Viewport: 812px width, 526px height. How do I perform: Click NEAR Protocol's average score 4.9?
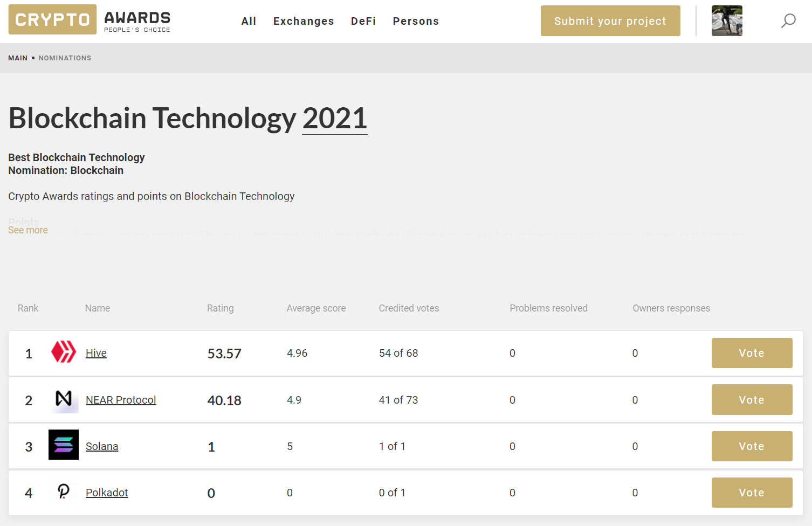(x=294, y=400)
